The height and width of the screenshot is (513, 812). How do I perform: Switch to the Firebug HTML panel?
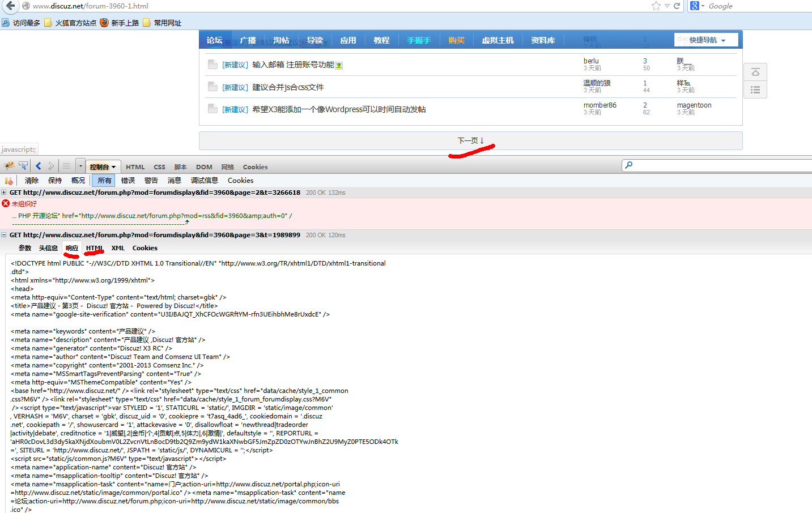click(135, 167)
